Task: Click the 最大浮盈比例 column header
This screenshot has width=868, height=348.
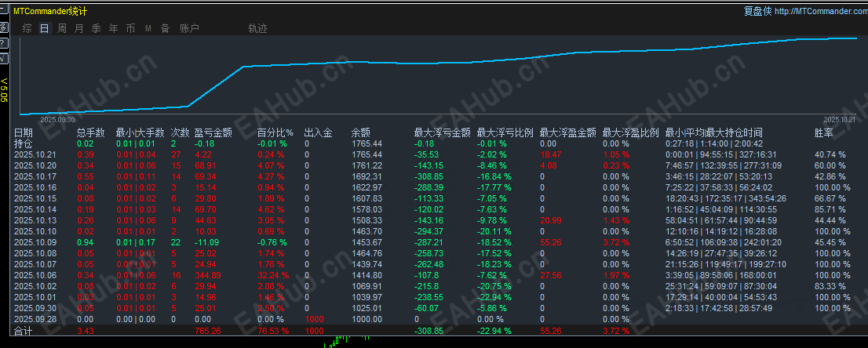Action: [630, 132]
